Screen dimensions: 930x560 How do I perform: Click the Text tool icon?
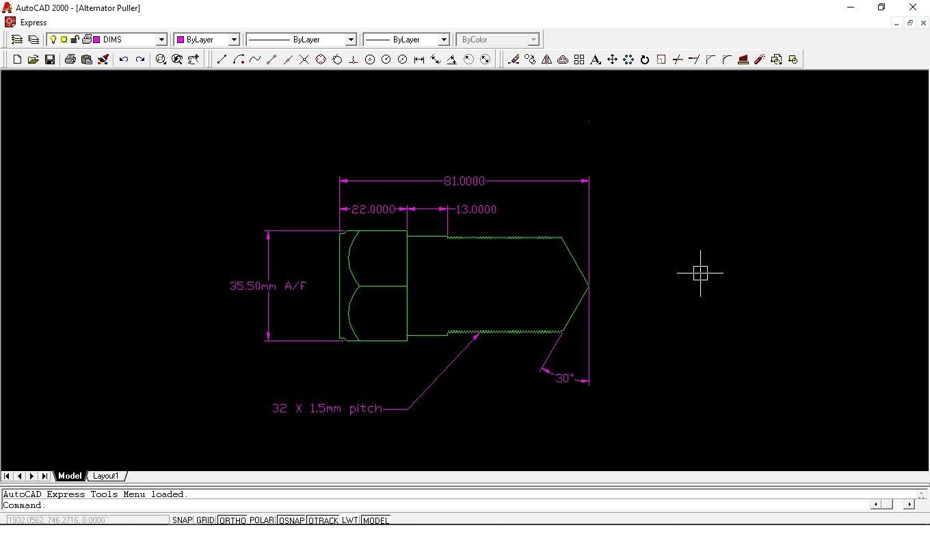tap(596, 60)
